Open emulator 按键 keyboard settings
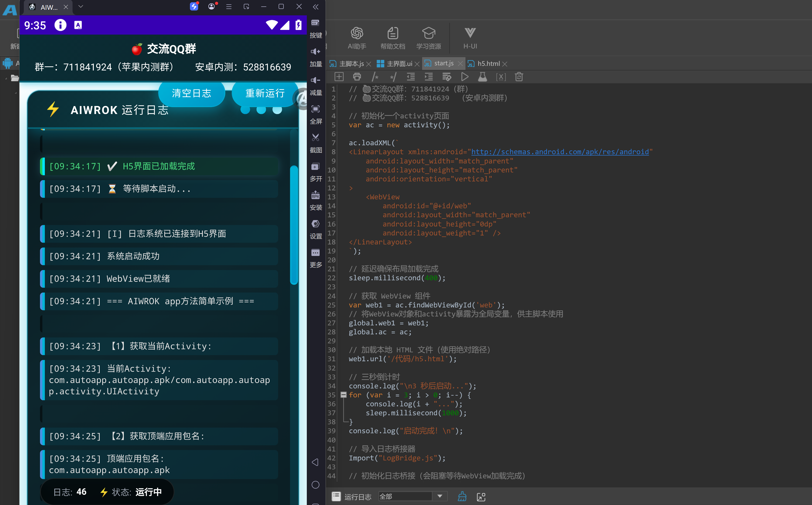Viewport: 812px width, 505px height. click(316, 29)
